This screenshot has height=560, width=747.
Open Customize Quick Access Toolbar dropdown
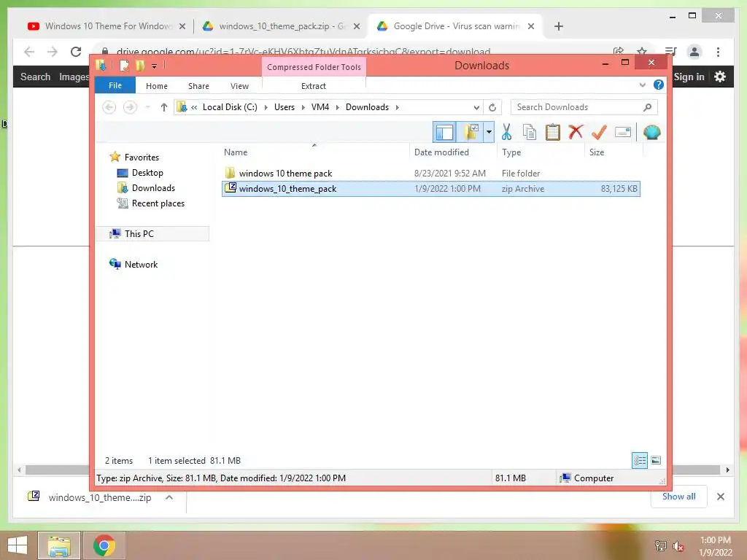pos(155,66)
